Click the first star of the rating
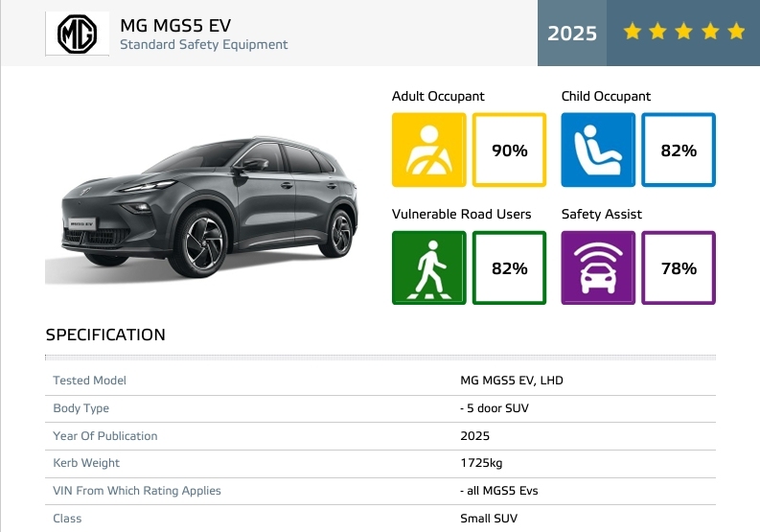760x532 pixels. (632, 32)
